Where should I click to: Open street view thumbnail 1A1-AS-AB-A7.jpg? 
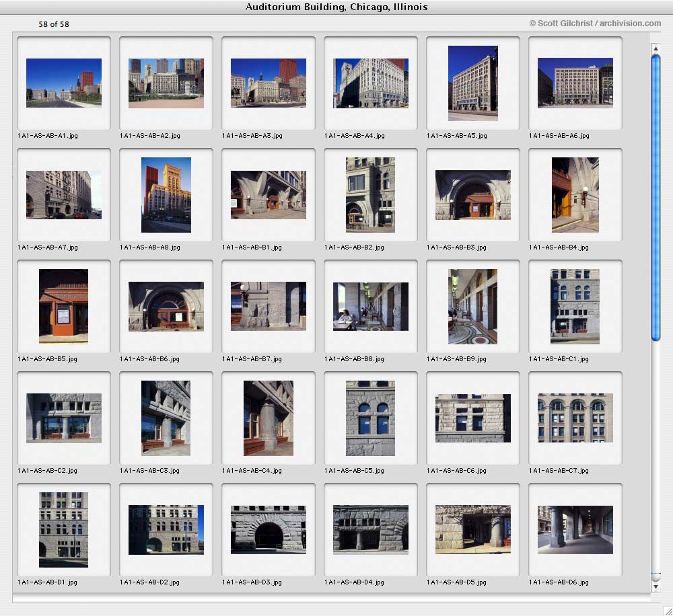(64, 195)
